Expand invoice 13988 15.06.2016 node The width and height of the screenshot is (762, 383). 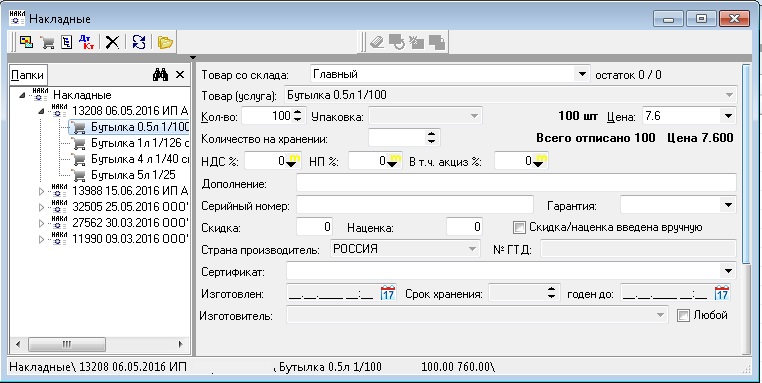(41, 192)
